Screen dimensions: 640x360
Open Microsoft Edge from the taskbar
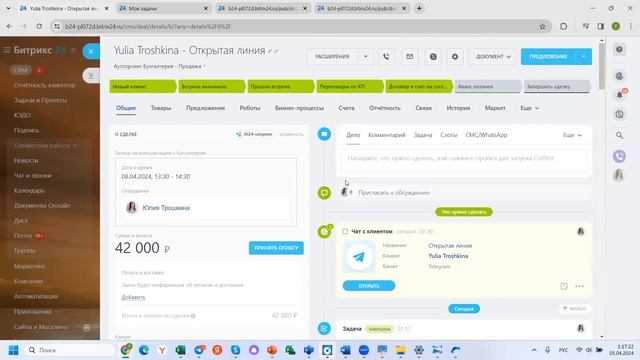coord(144,350)
